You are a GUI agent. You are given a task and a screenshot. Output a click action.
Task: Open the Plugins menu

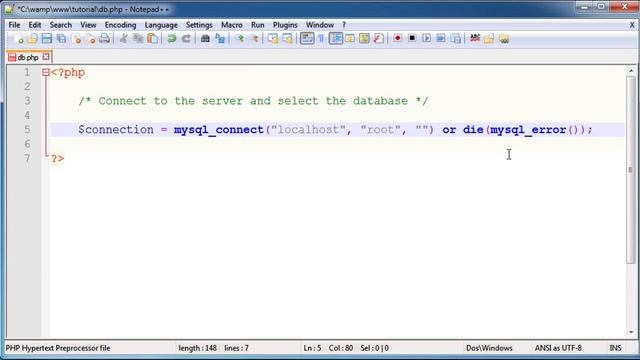(x=285, y=25)
